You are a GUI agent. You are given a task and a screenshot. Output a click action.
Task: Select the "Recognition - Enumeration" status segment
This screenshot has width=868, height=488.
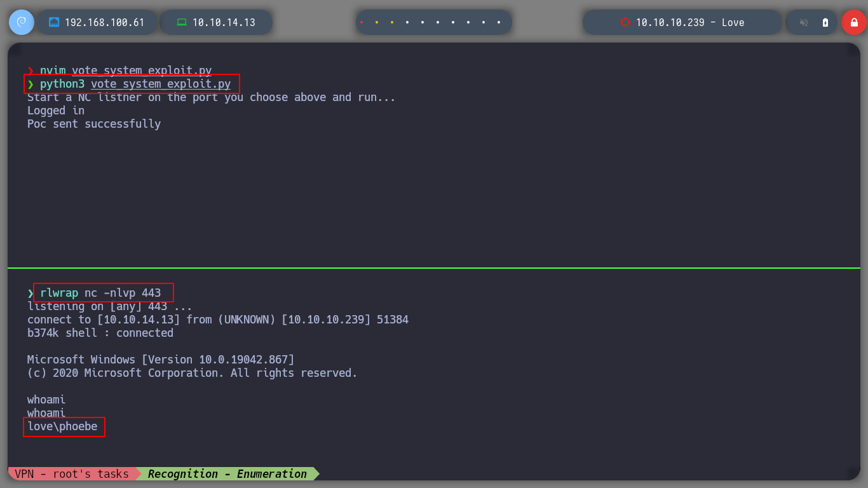point(227,473)
